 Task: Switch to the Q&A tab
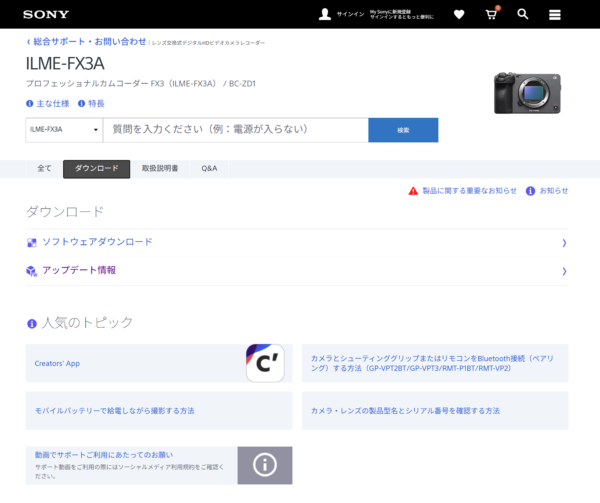[x=209, y=169]
